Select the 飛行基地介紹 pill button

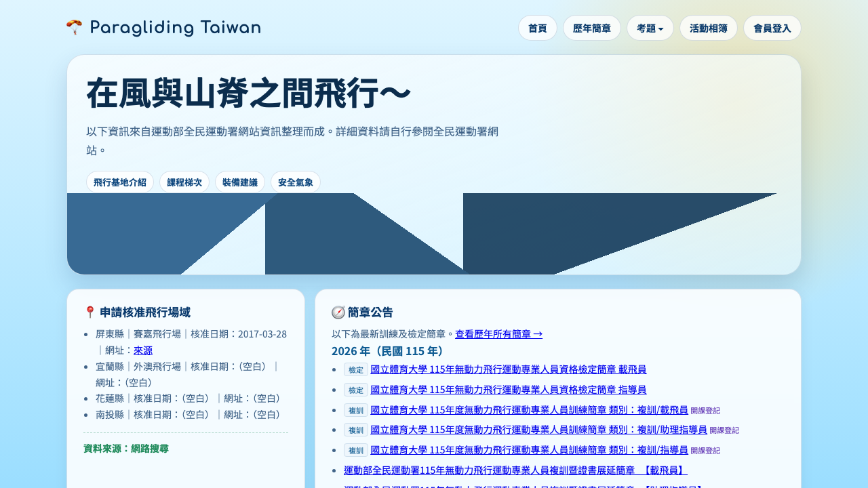(120, 182)
